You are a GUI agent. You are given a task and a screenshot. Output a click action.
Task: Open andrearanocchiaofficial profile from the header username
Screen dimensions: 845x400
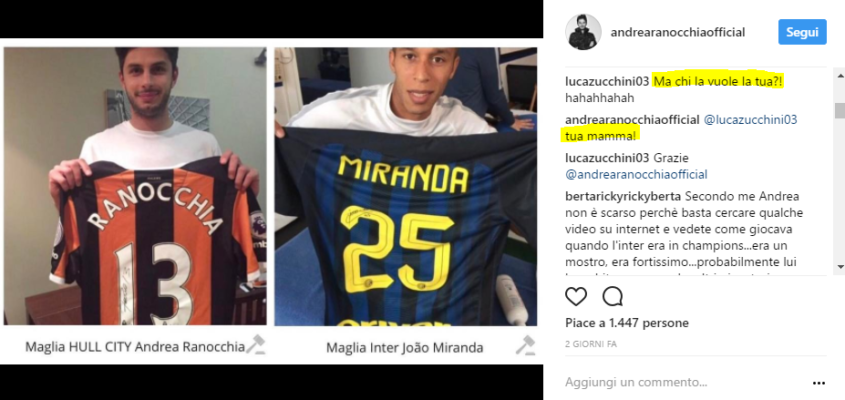click(x=678, y=32)
